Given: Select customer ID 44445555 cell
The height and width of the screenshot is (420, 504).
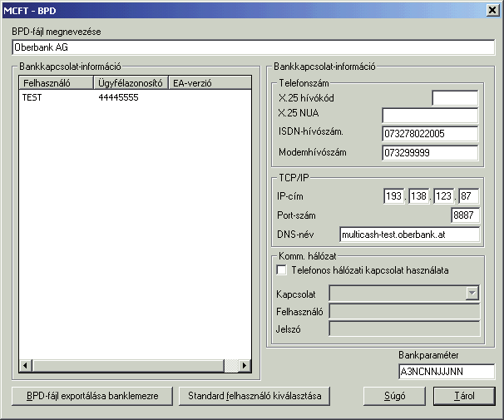Looking at the screenshot, I should [x=119, y=97].
